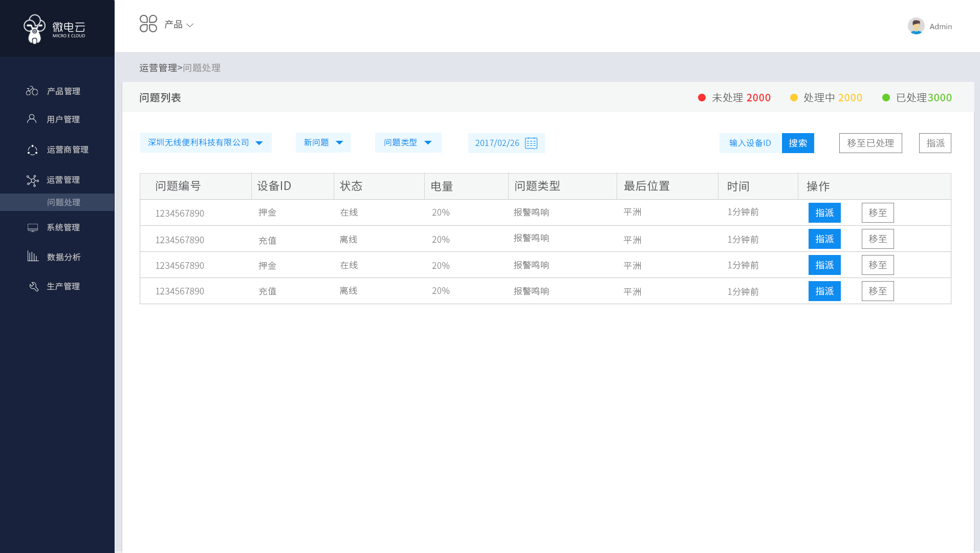Open 产品管理 in the sidebar
This screenshot has width=980, height=553.
[x=63, y=91]
